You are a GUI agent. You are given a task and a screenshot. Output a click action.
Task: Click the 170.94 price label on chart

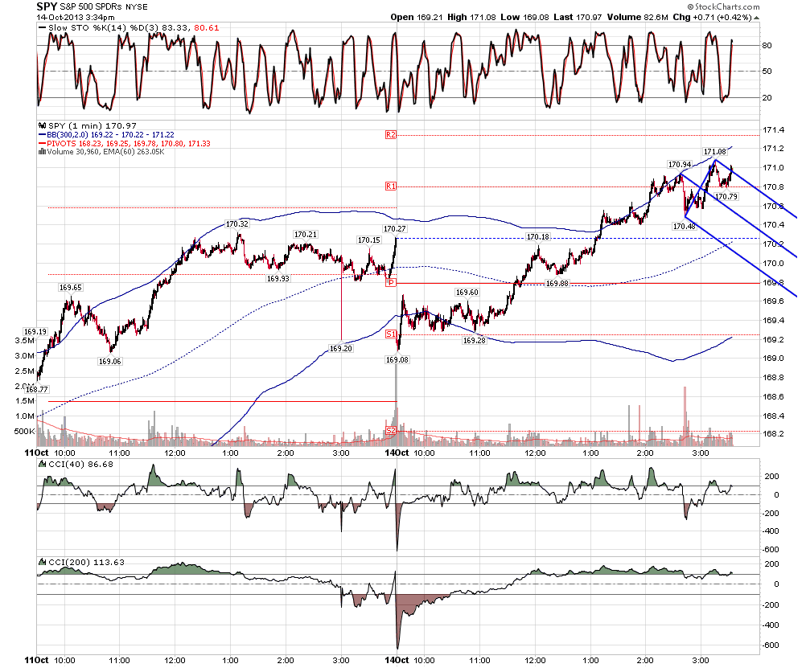click(680, 165)
